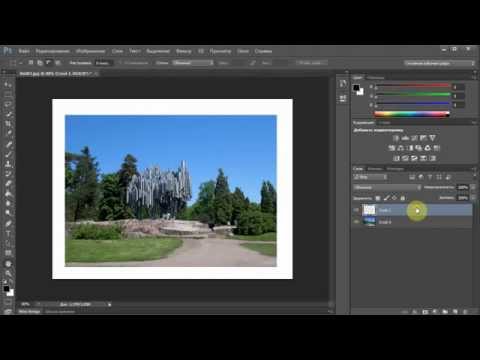Open the Mini Bridge tab
The height and width of the screenshot is (360, 480).
29,312
